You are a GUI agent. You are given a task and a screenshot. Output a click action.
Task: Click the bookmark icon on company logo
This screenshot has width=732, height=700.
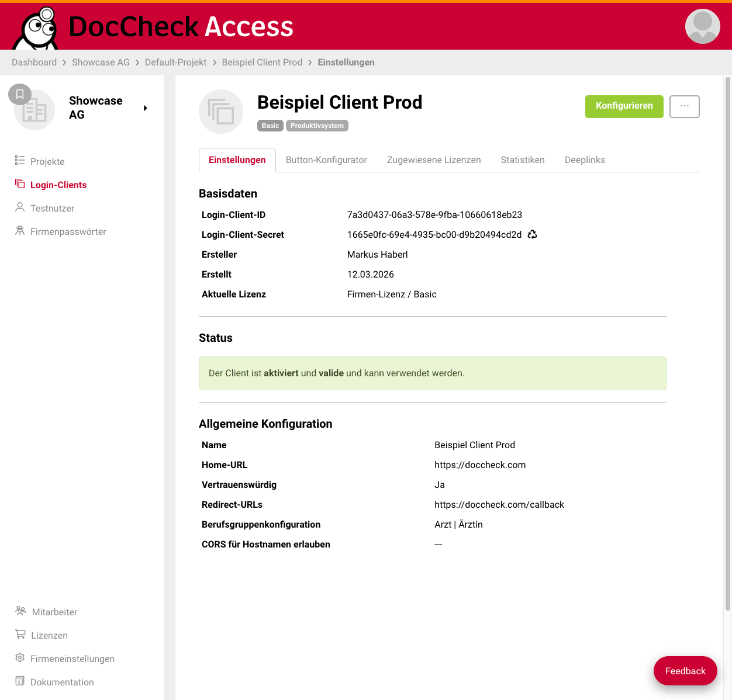point(20,94)
